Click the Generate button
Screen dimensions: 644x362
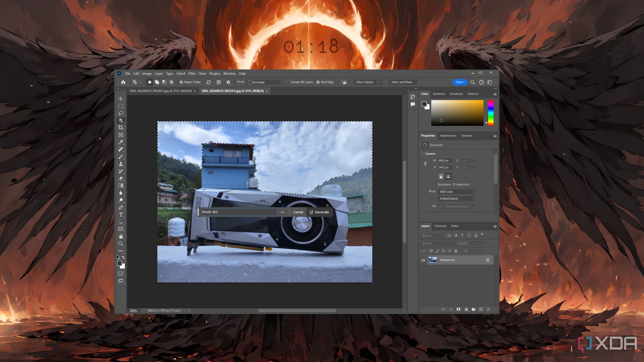[x=319, y=212]
